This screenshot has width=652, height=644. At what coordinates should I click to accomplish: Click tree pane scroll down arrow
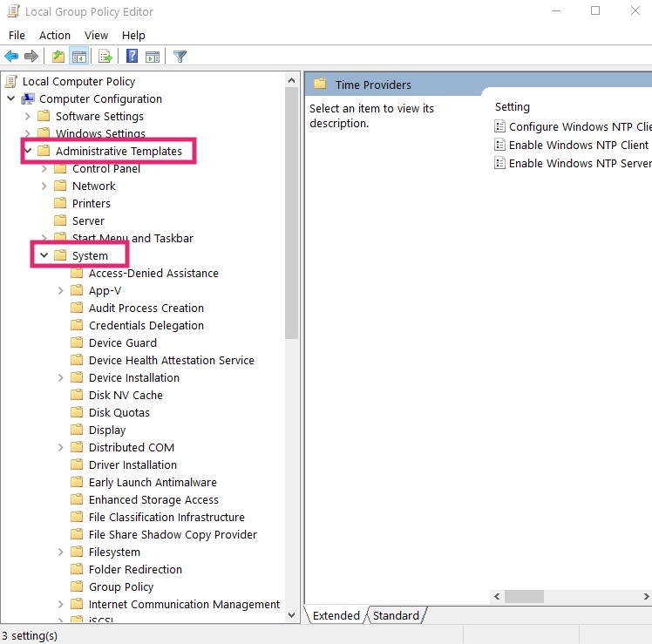coord(291,615)
